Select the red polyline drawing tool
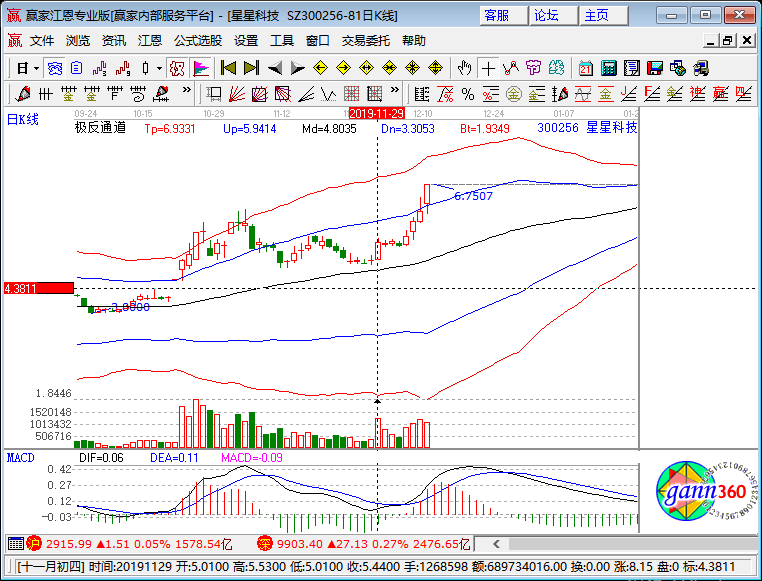Screen dimensions: 762x581 511,68
